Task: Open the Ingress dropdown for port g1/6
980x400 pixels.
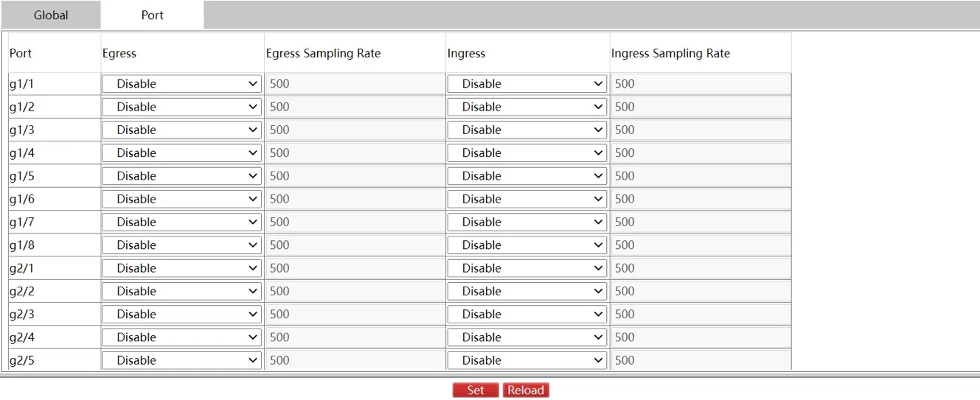Action: click(x=527, y=199)
